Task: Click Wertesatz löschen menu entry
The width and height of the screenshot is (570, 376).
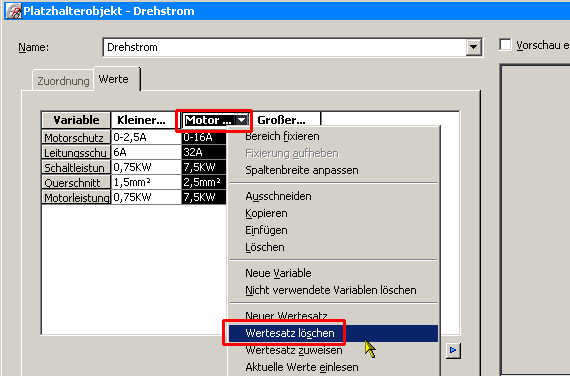Action: 333,333
